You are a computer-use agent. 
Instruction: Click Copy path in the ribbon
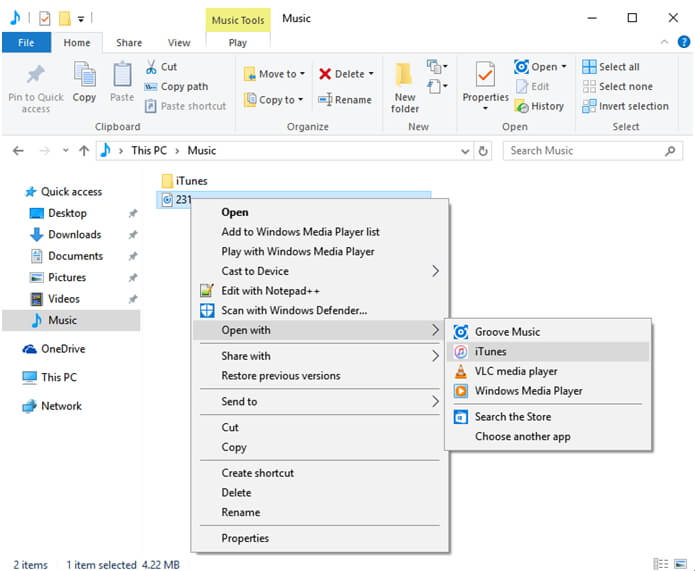(176, 86)
